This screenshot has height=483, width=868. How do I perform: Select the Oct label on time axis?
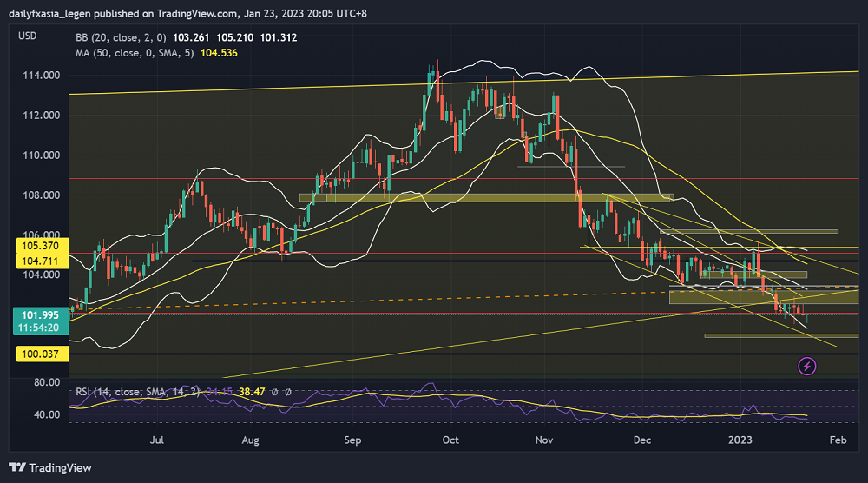pyautogui.click(x=450, y=440)
